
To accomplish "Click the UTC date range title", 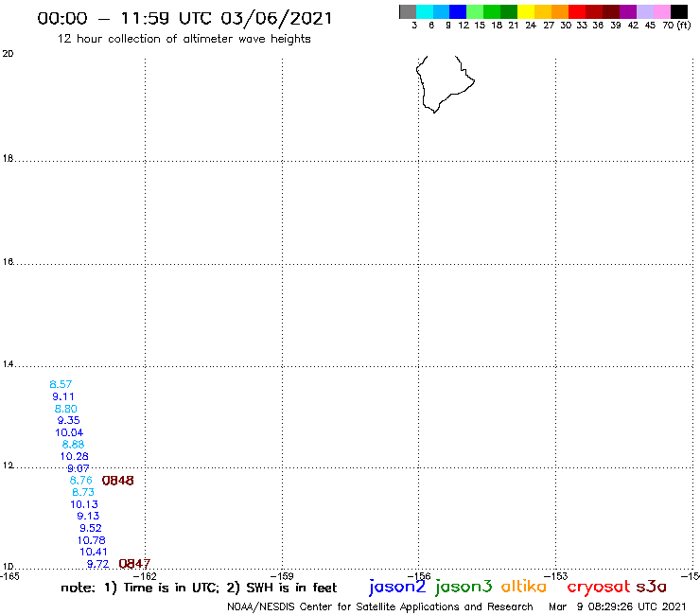I will (184, 18).
